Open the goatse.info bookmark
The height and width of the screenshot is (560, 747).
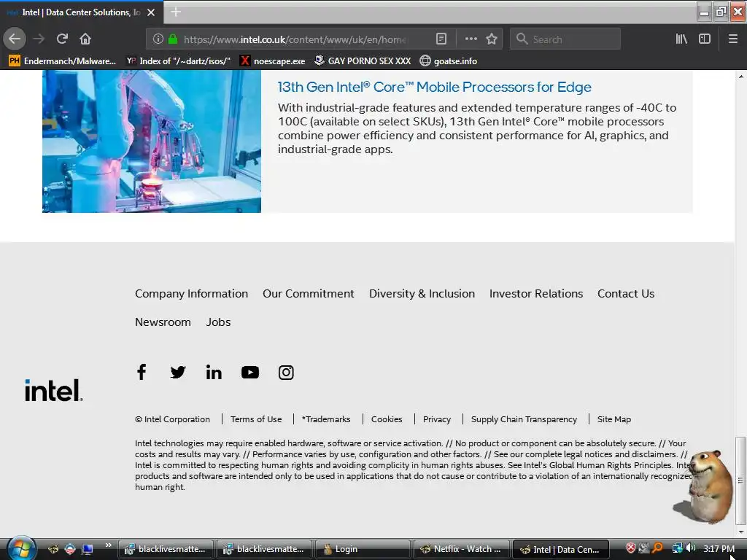click(449, 61)
